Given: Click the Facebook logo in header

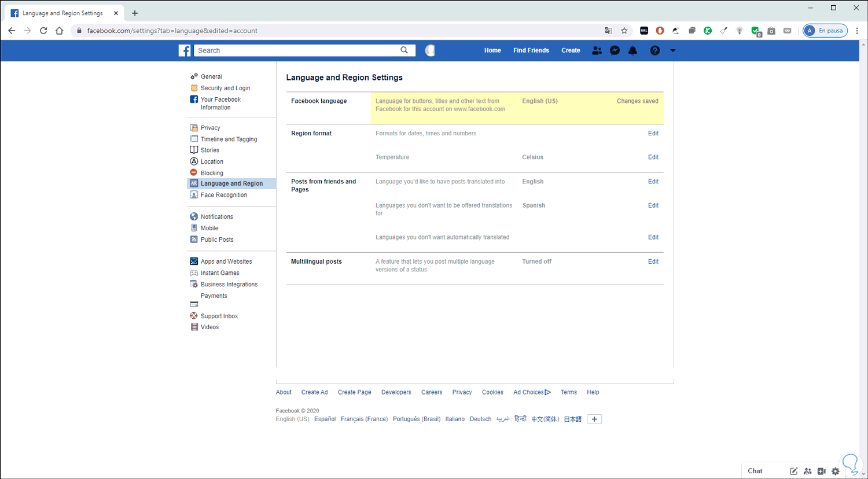Looking at the screenshot, I should (x=185, y=50).
